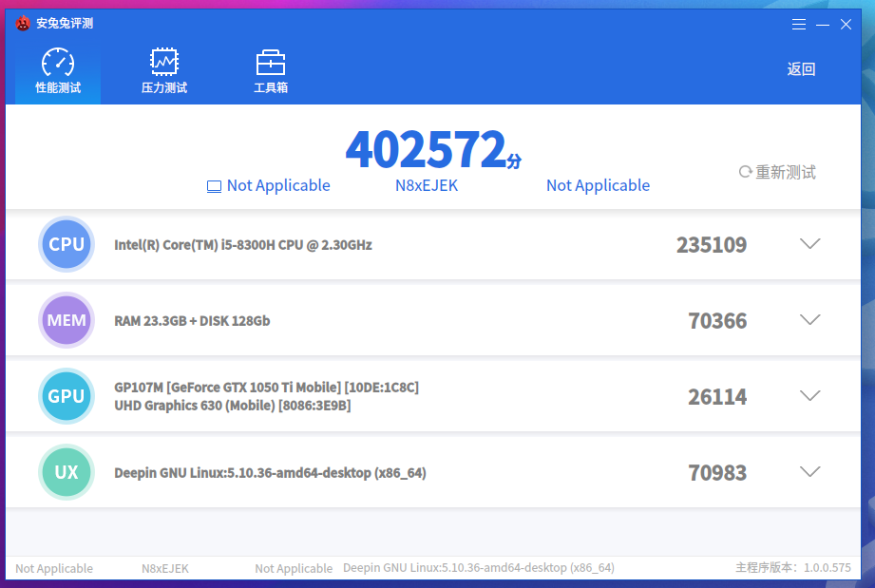Expand the CPU score details chevron
The height and width of the screenshot is (588, 875).
click(x=809, y=244)
